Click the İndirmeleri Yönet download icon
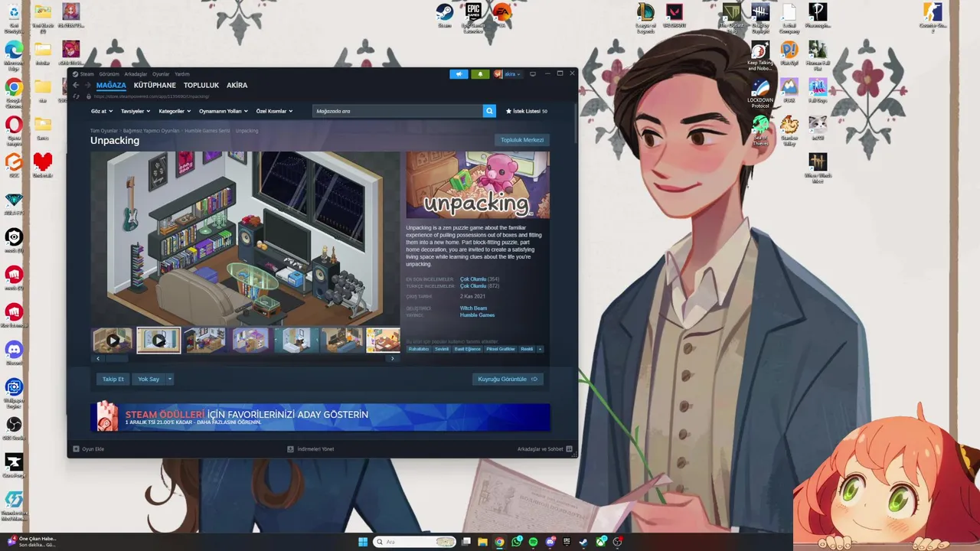 point(290,449)
